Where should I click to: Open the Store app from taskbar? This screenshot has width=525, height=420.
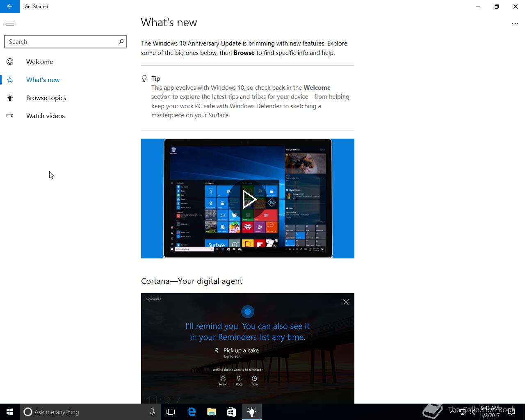(231, 412)
